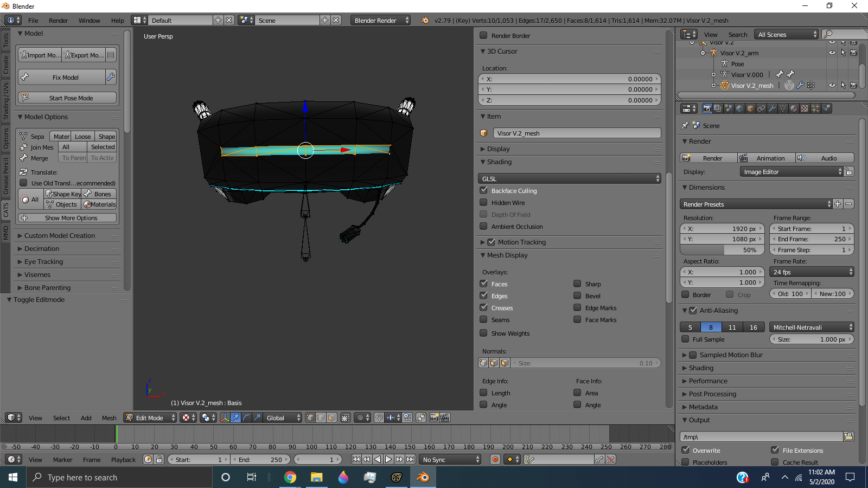Uncheck the Faces overlay checkbox
Viewport: 868px width, 488px height.
click(x=483, y=284)
